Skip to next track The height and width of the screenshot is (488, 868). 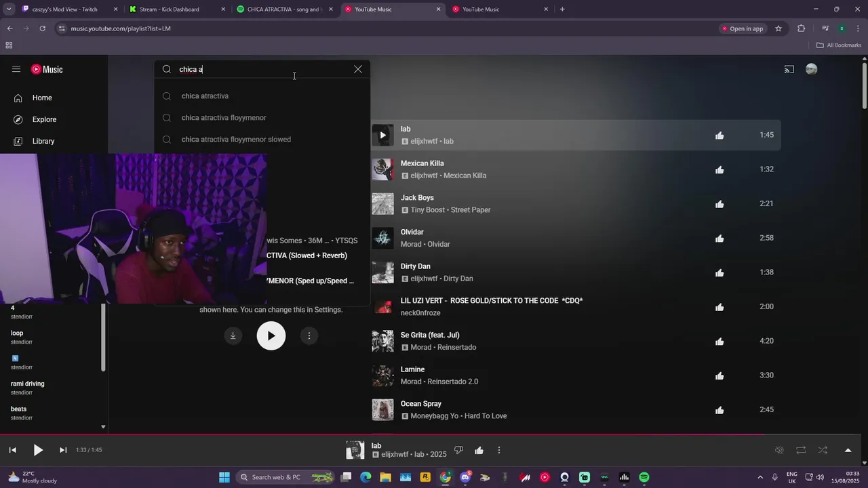(x=63, y=450)
